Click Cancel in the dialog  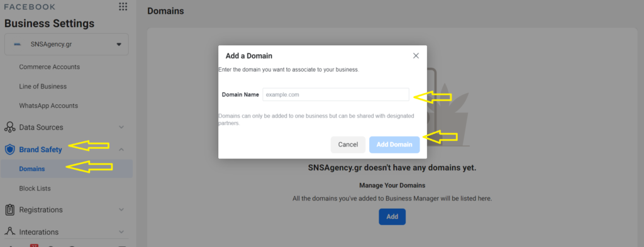[x=348, y=145]
